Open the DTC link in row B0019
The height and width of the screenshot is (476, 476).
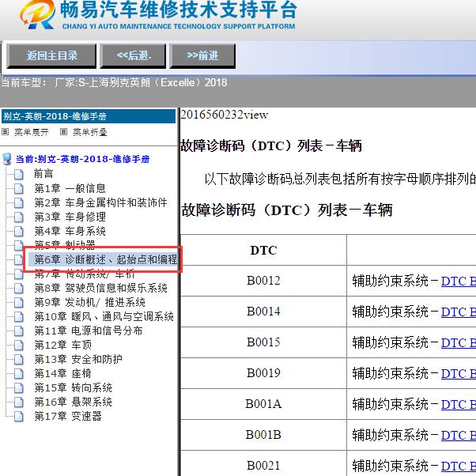point(459,374)
